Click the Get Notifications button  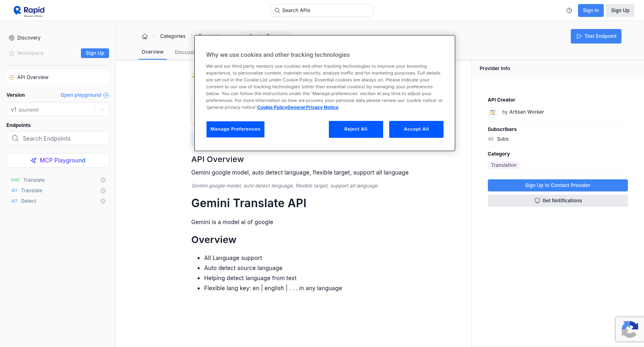click(558, 201)
